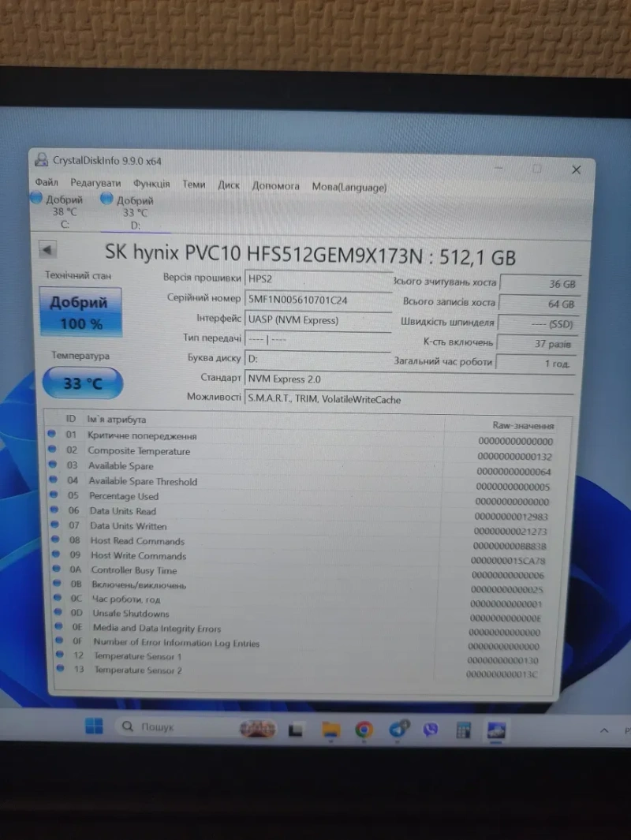This screenshot has height=840, width=631.
Task: Click the power on hours 1 год field
Action: click(536, 364)
